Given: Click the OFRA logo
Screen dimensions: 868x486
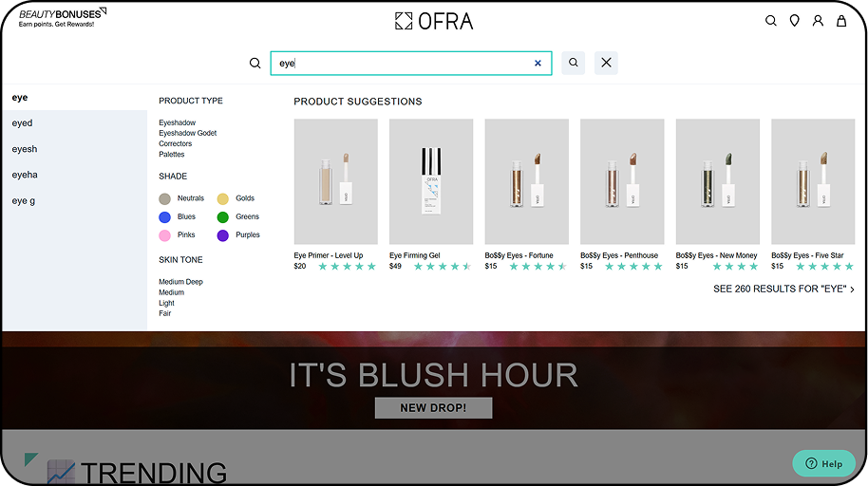Looking at the screenshot, I should (434, 21).
